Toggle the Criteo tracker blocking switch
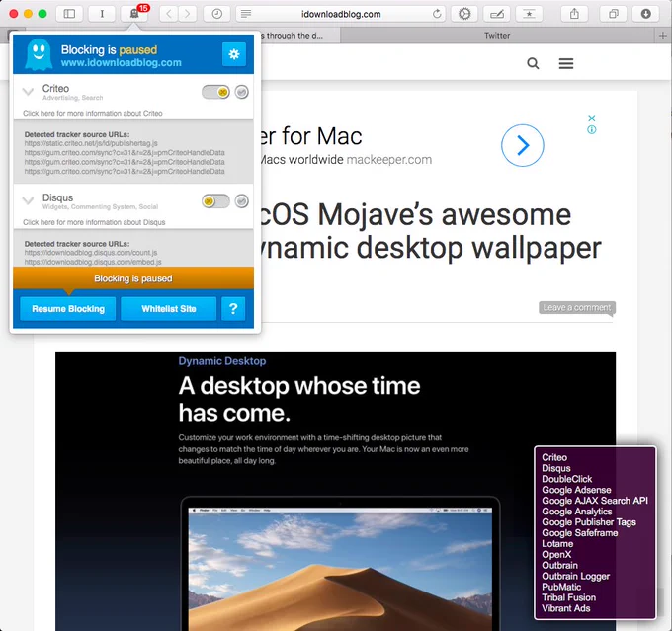Viewport: 672px width, 631px height. pos(215,92)
